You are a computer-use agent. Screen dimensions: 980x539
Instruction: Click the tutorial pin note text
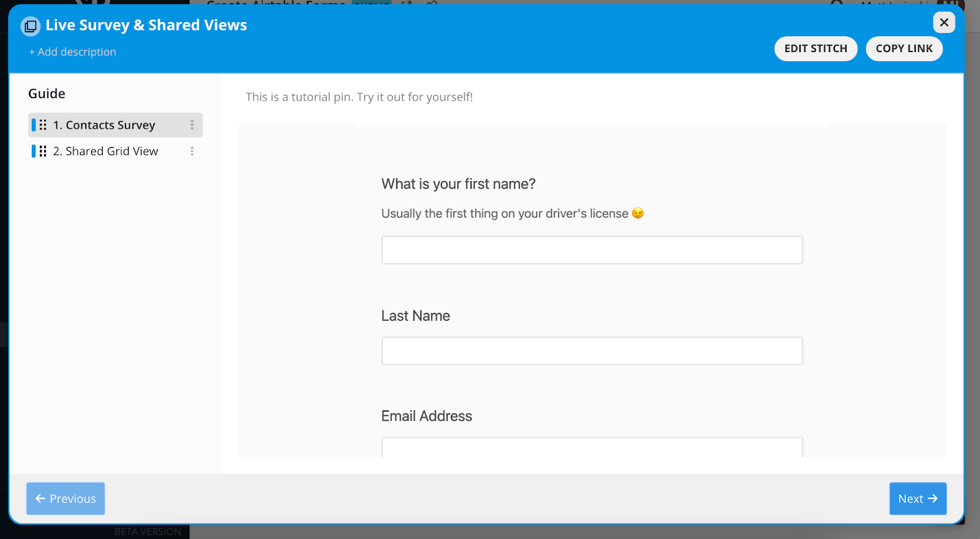pos(360,97)
